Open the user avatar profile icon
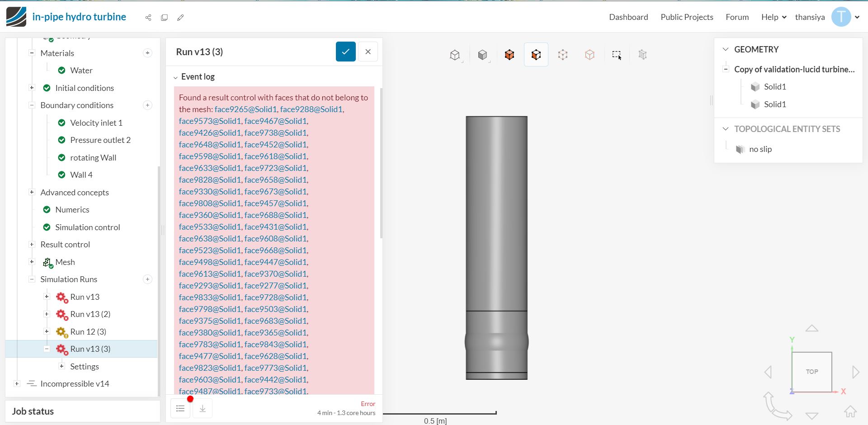Screen dimensions: 868x425 coord(841,17)
